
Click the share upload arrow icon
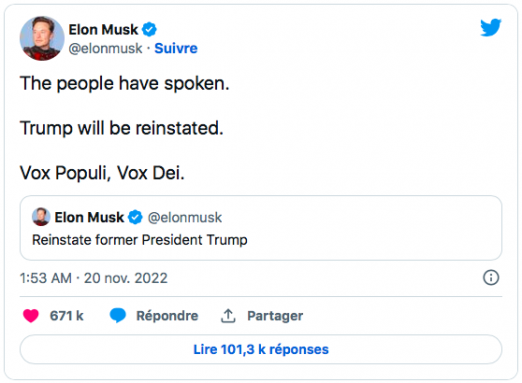pyautogui.click(x=228, y=316)
